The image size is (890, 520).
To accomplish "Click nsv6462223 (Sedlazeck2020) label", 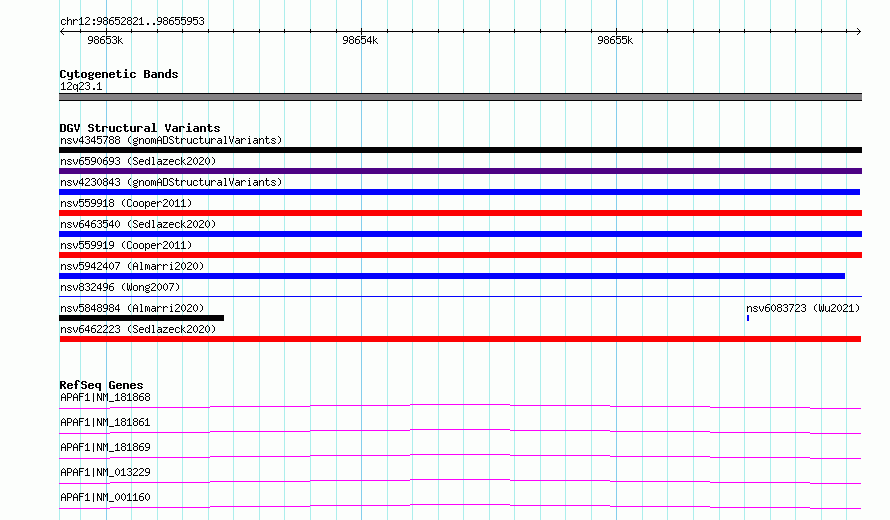I will pyautogui.click(x=138, y=329).
